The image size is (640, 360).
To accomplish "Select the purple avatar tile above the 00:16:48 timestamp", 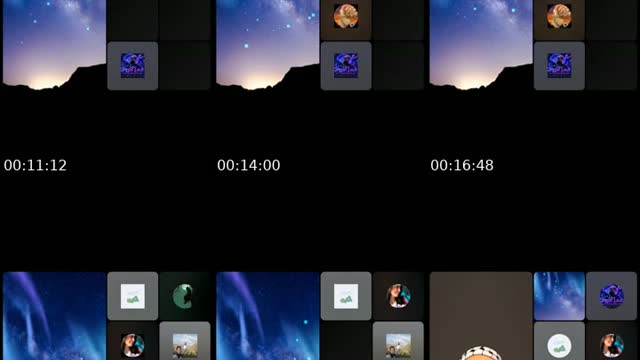I will tap(559, 66).
